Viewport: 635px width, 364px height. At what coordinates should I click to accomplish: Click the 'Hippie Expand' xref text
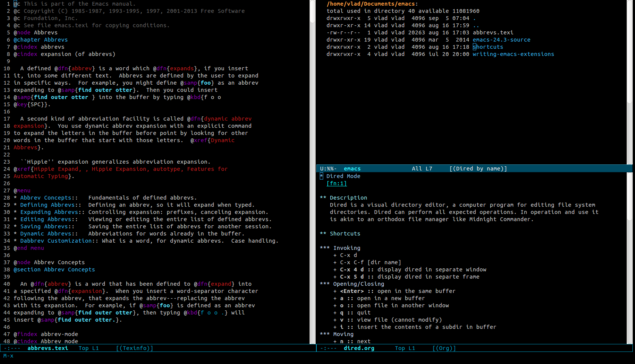56,169
